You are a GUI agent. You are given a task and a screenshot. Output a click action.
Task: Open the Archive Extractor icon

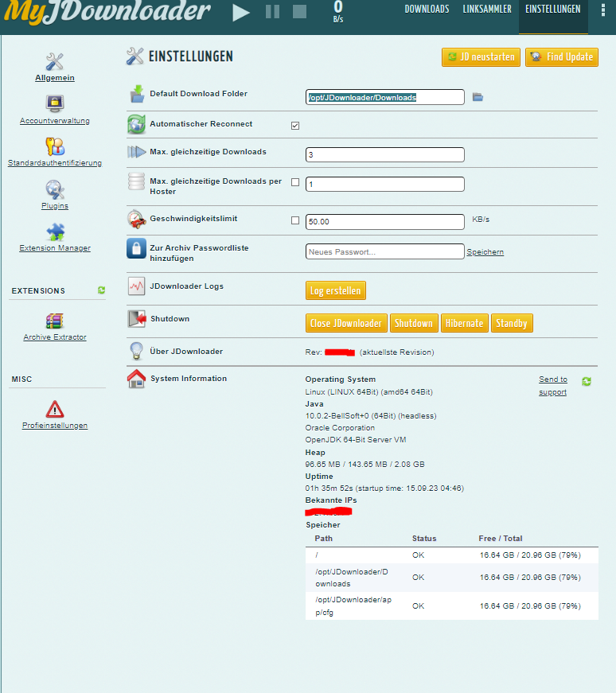point(55,321)
